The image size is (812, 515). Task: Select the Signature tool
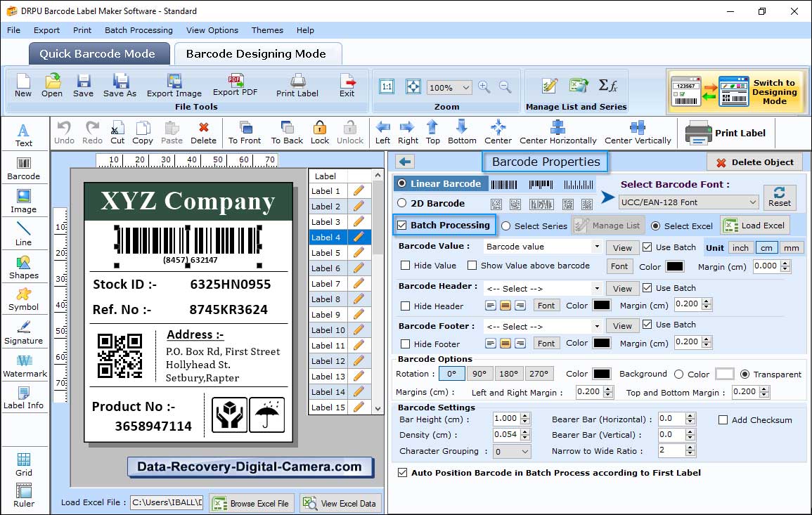24,332
